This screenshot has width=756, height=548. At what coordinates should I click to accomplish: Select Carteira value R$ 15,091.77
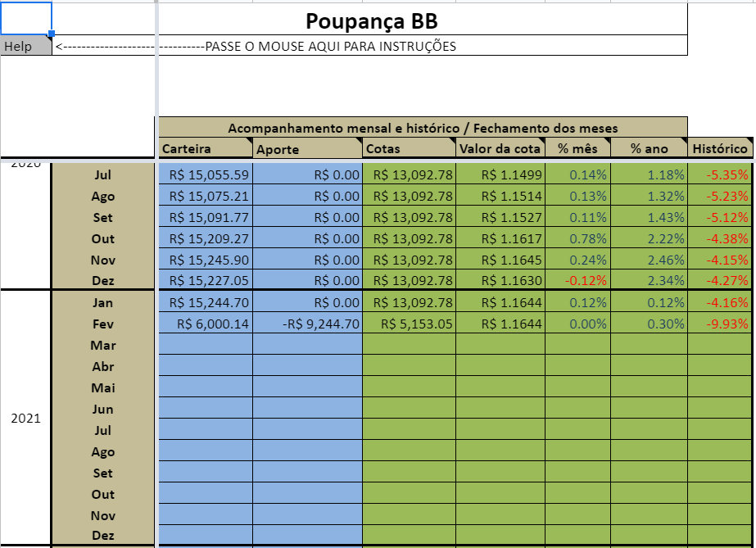(206, 217)
